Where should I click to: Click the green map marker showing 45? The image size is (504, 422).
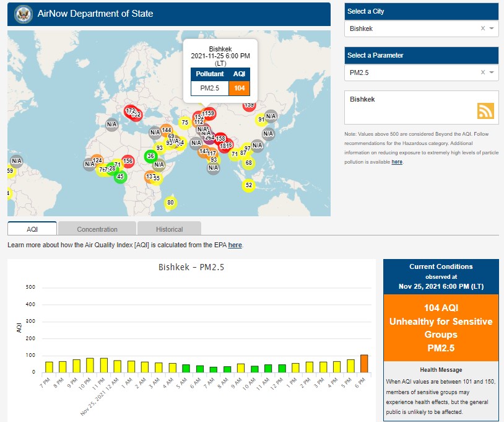click(x=120, y=177)
